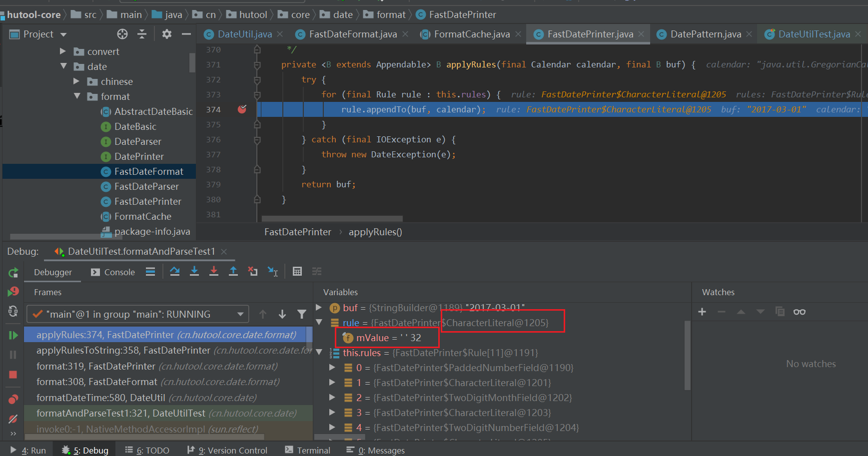
Task: Select DatePrinter in project tree
Action: click(139, 156)
